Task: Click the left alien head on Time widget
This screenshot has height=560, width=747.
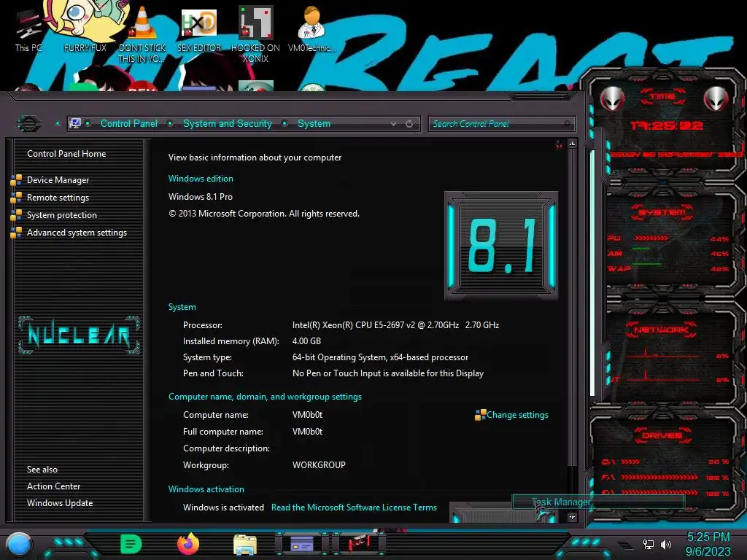Action: point(613,99)
